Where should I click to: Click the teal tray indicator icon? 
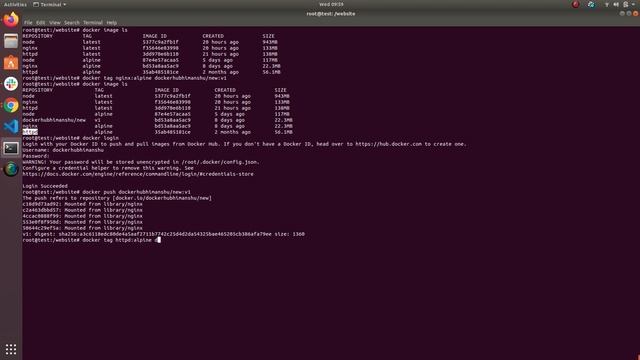[x=591, y=4]
